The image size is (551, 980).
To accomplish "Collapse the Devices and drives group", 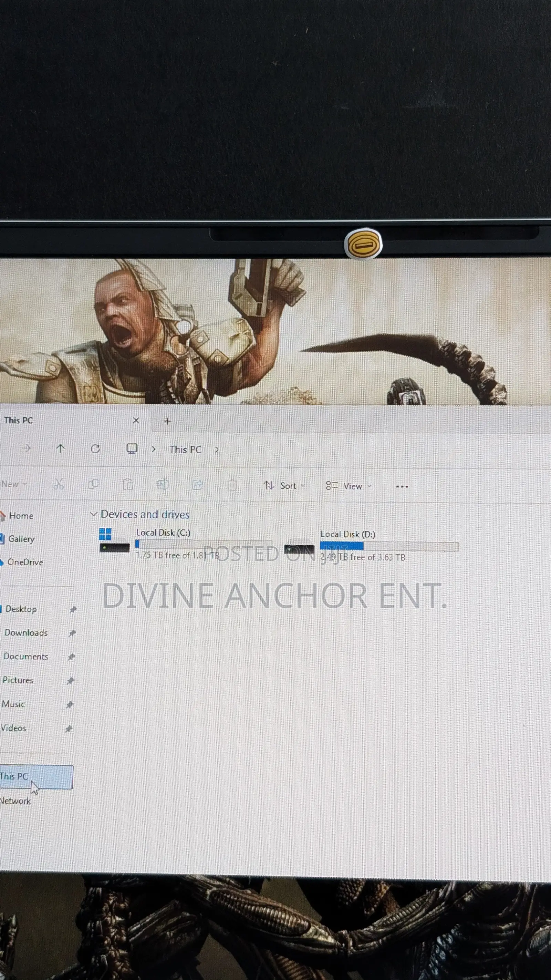I will pyautogui.click(x=93, y=514).
